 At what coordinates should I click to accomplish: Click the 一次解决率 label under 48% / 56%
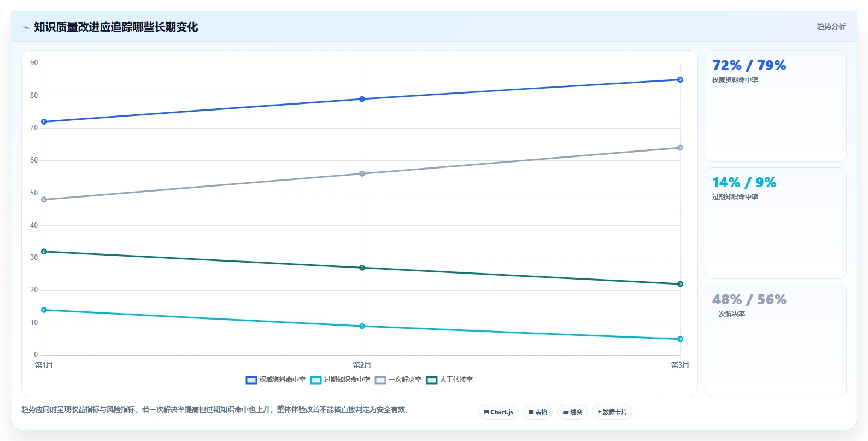click(x=729, y=314)
